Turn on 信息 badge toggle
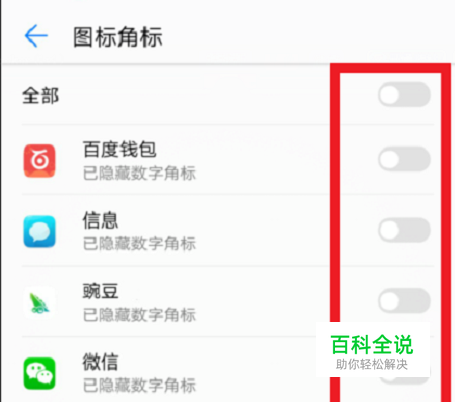The height and width of the screenshot is (402, 455). 404,230
